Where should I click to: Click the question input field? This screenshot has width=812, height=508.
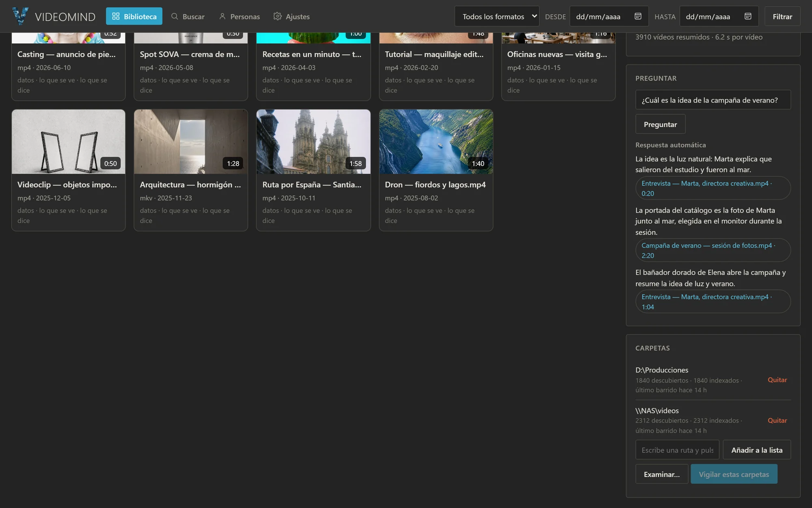coord(713,100)
